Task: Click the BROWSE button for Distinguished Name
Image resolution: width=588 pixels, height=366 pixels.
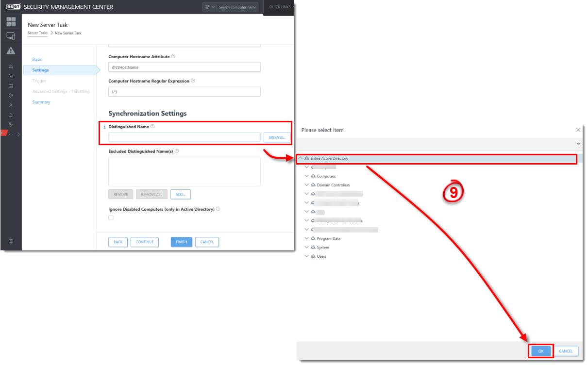Action: click(x=277, y=137)
